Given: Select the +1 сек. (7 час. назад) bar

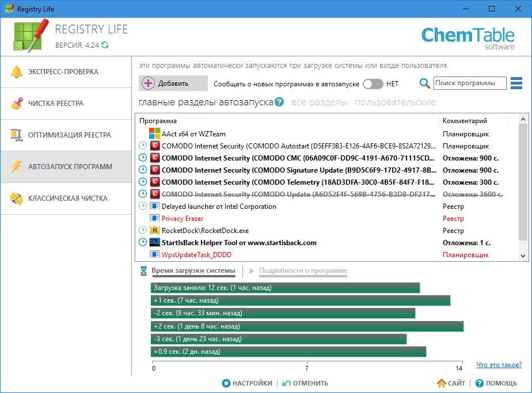Looking at the screenshot, I should 301,300.
